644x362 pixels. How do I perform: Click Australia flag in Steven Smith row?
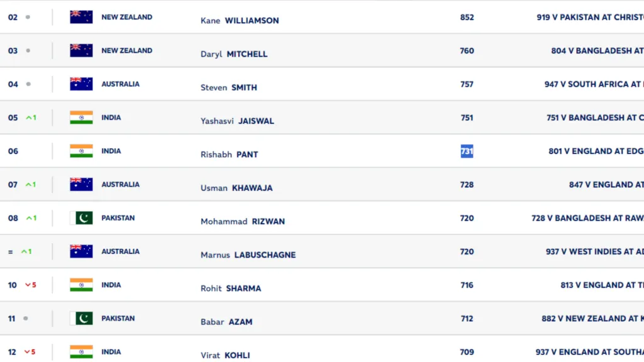[x=81, y=84]
